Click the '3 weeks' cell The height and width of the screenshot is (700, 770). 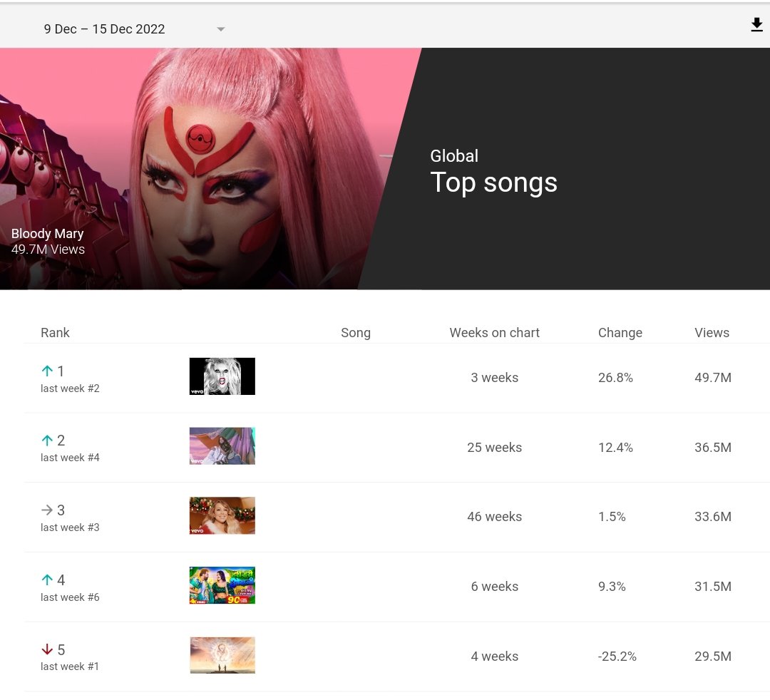coord(495,378)
